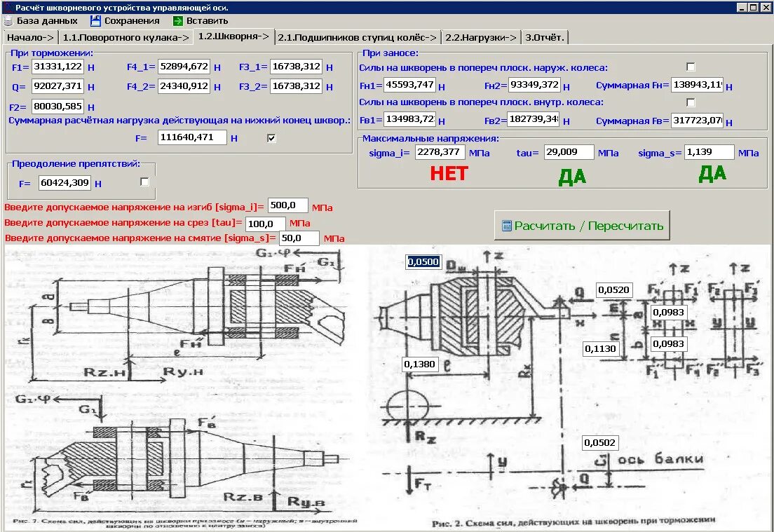Click the total load F field 111640,471
The height and width of the screenshot is (532, 774).
point(193,137)
